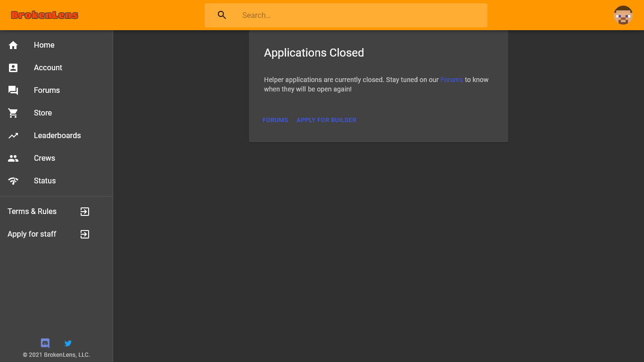Open the user avatar in top bar

pyautogui.click(x=623, y=15)
